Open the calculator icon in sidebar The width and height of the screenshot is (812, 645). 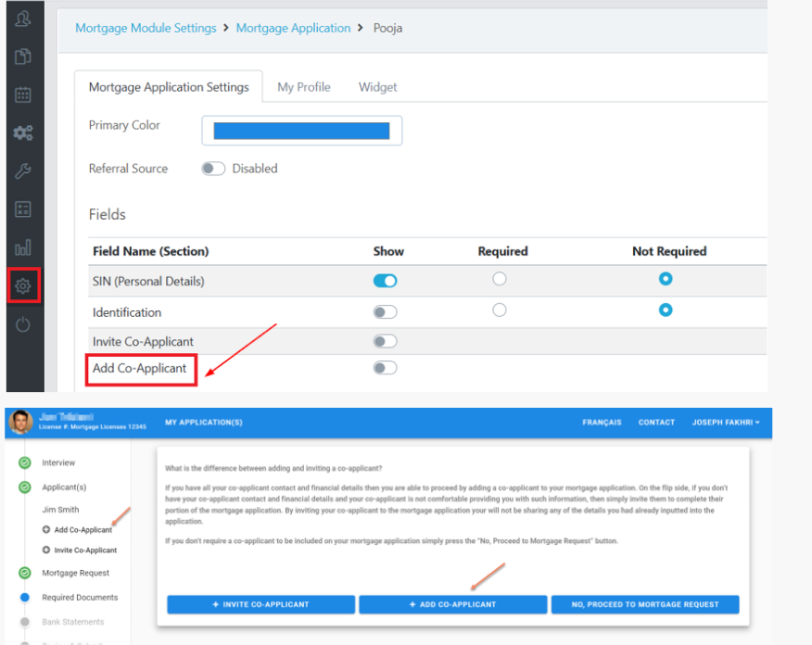click(23, 209)
